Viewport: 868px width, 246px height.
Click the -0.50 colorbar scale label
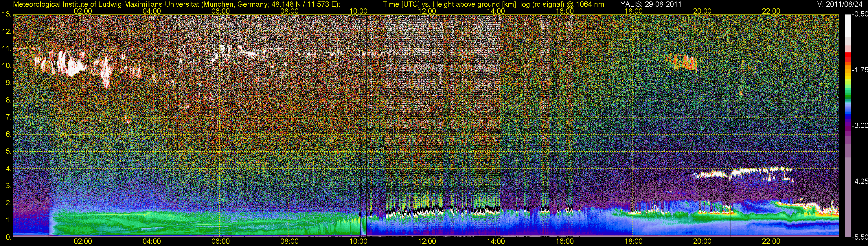point(860,14)
